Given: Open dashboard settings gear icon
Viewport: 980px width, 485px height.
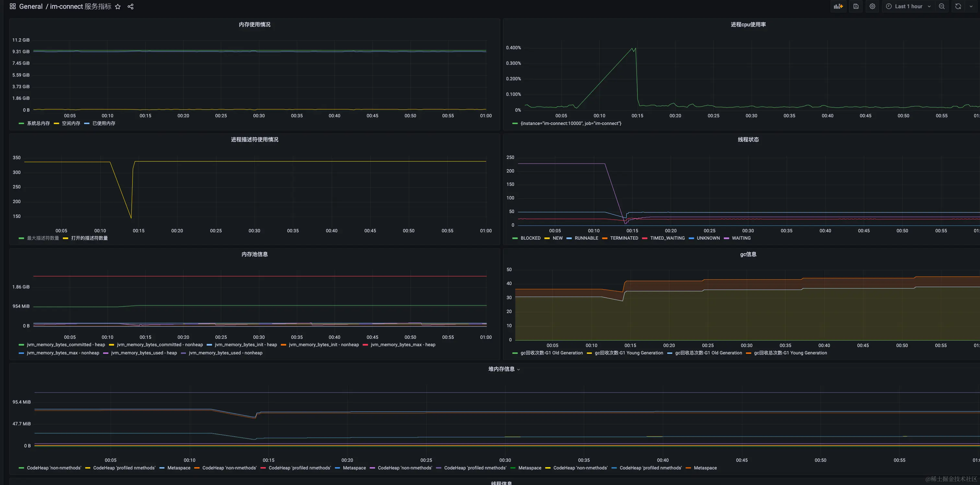Looking at the screenshot, I should tap(872, 6).
